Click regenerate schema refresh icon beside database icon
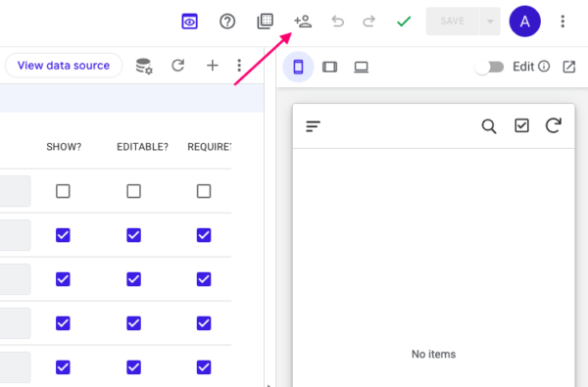The image size is (588, 387). click(x=177, y=66)
